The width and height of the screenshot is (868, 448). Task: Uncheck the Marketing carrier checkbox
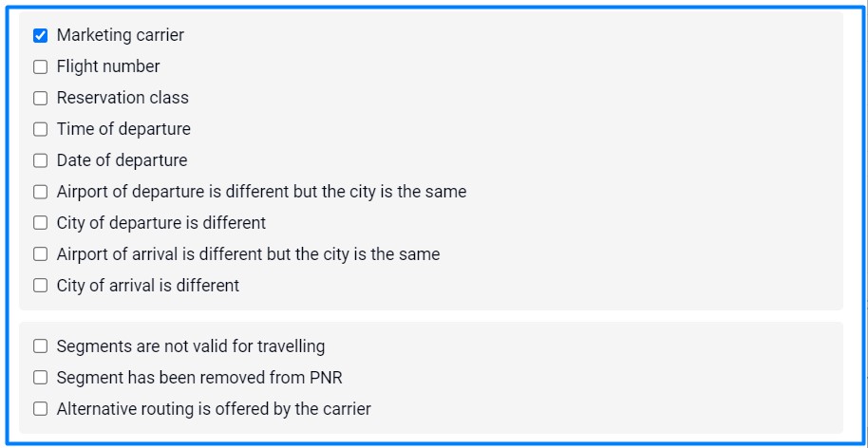(x=40, y=36)
